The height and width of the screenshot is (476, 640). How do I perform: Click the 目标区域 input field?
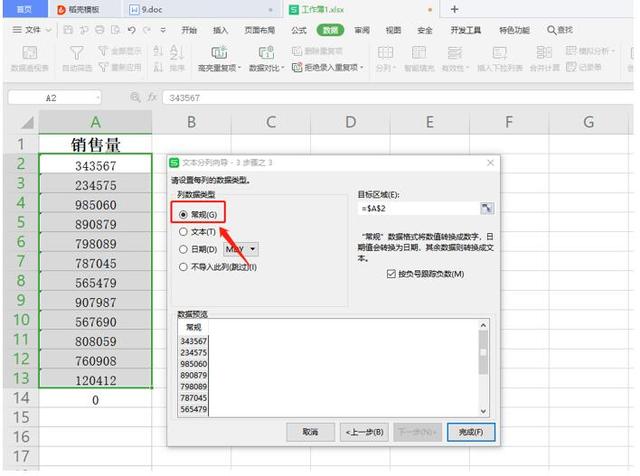(x=419, y=208)
